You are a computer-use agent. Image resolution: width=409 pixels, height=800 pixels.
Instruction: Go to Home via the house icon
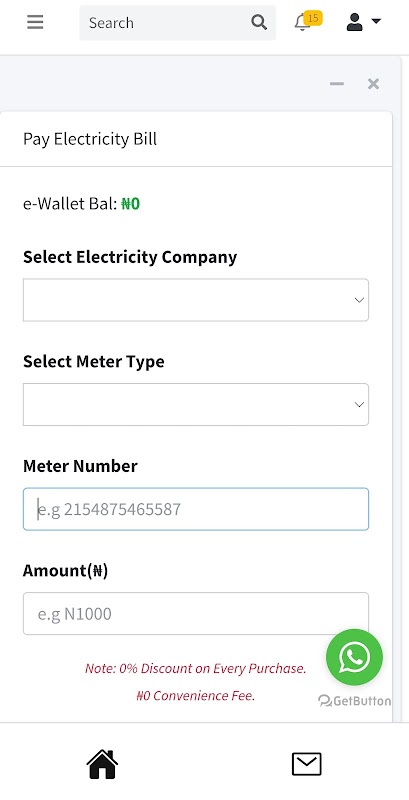tap(103, 764)
